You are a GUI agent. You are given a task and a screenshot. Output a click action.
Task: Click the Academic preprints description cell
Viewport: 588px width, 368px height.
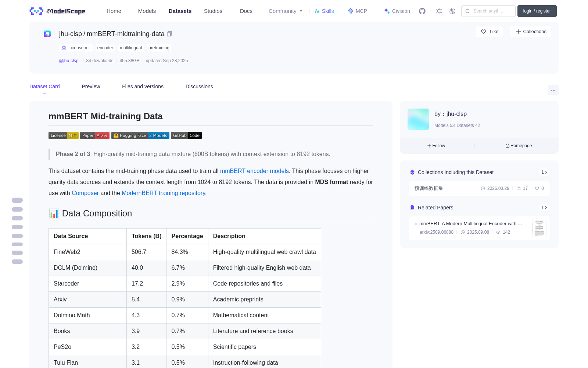tap(265, 300)
